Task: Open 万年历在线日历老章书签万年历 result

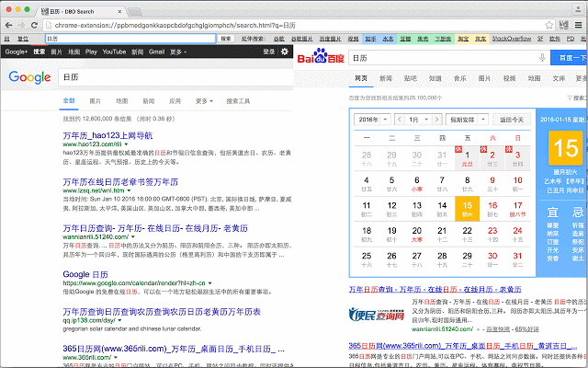Action: 120,182
